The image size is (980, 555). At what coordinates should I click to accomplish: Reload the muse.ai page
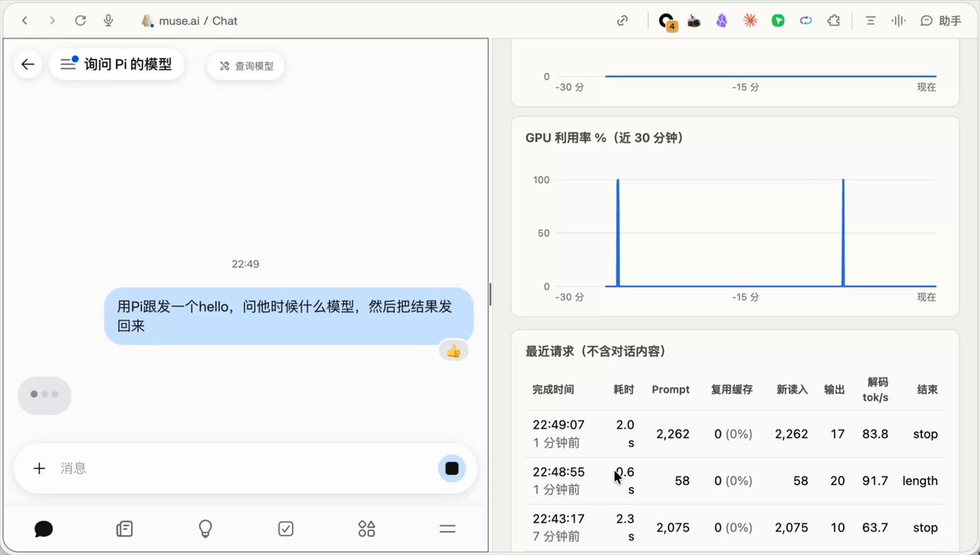(80, 20)
